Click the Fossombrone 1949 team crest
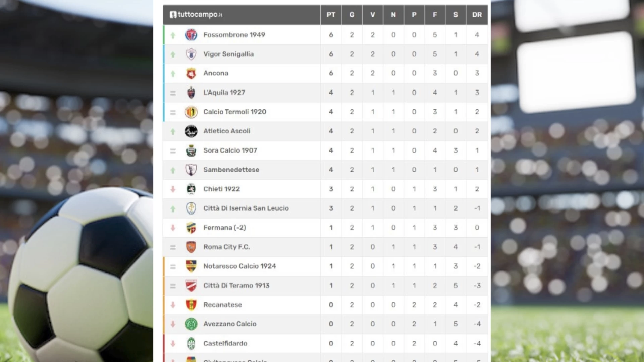The image size is (644, 362). (x=191, y=35)
